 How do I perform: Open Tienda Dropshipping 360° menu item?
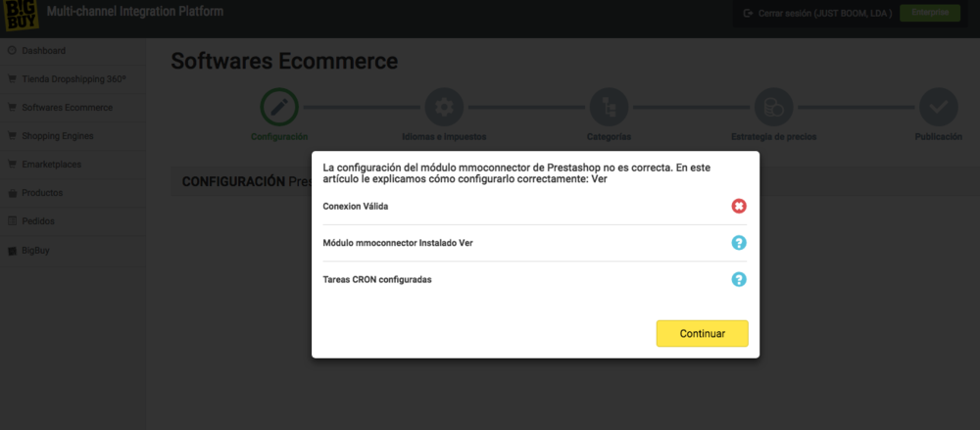pos(73,79)
